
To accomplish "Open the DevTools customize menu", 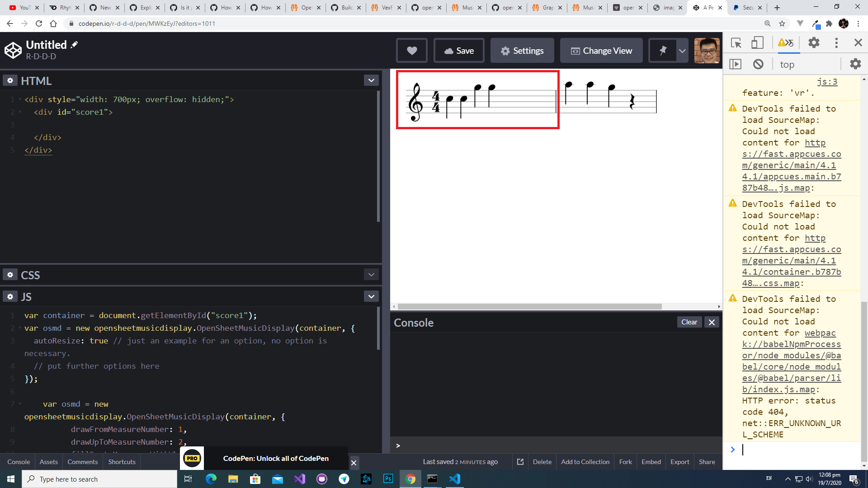I will [836, 42].
